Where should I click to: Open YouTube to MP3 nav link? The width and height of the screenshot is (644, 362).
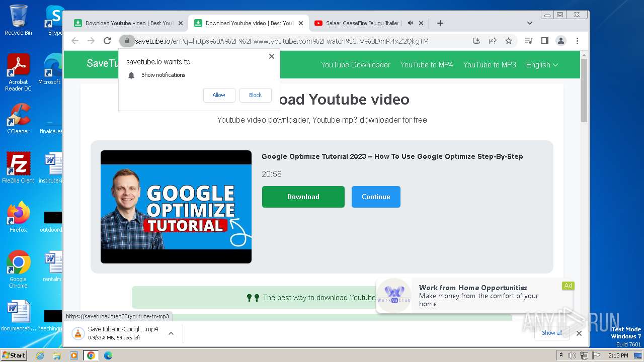(490, 65)
